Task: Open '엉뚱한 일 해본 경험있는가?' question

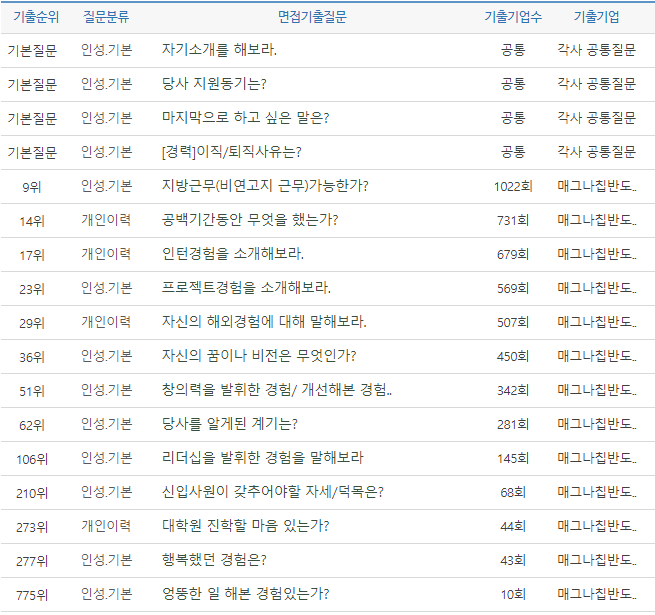Action: tap(245, 594)
